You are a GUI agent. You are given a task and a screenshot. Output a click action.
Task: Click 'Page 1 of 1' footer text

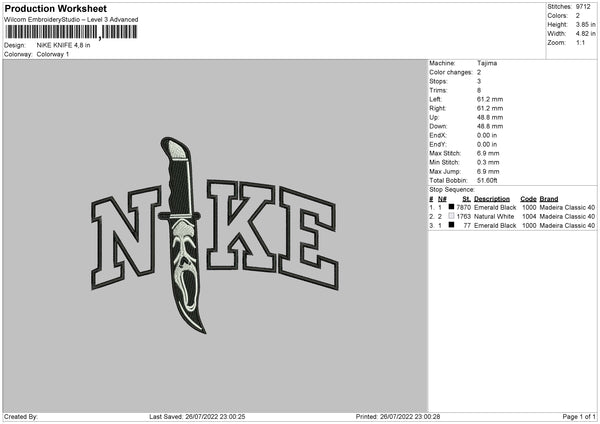[x=579, y=417]
